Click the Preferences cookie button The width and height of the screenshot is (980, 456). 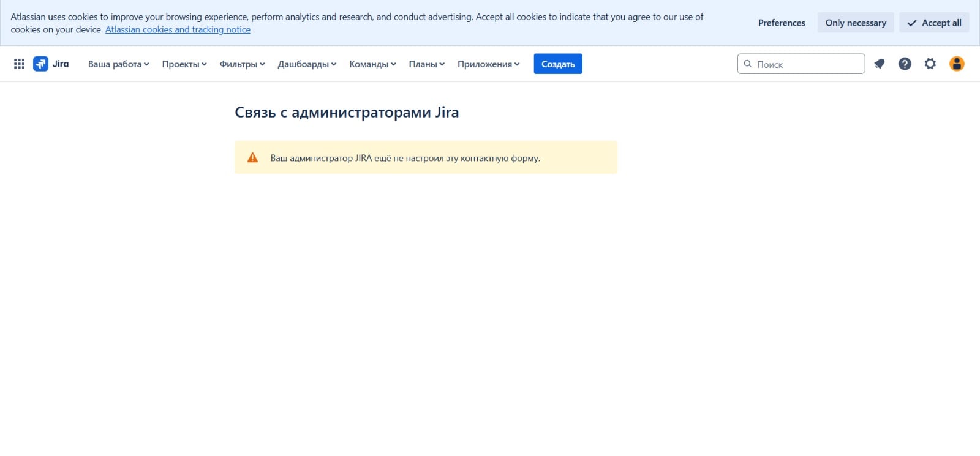(782, 23)
